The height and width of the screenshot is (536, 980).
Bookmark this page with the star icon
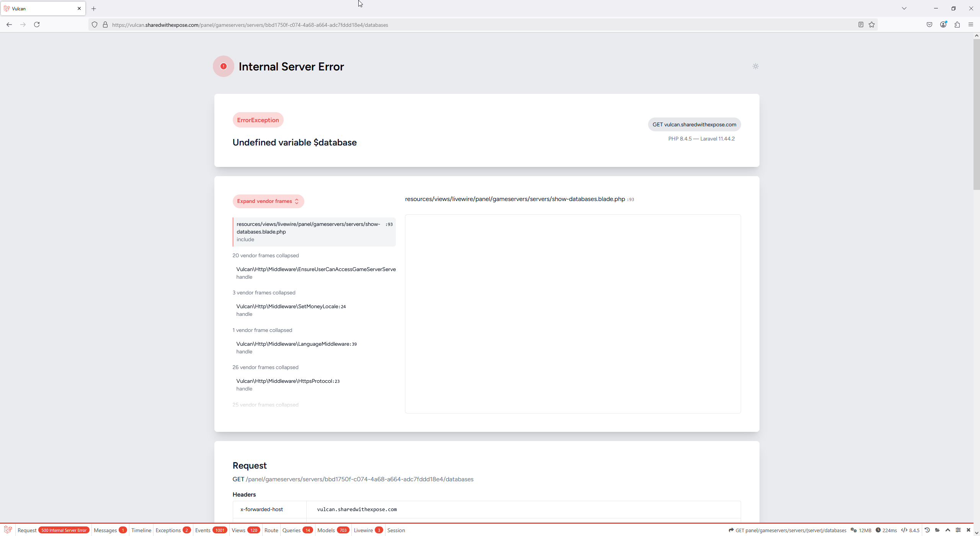click(x=872, y=25)
